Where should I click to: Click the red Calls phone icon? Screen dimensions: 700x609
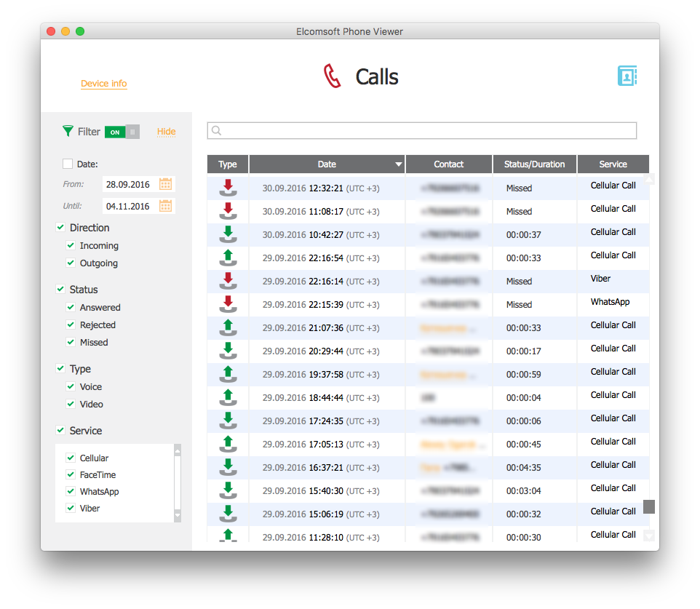pyautogui.click(x=332, y=76)
